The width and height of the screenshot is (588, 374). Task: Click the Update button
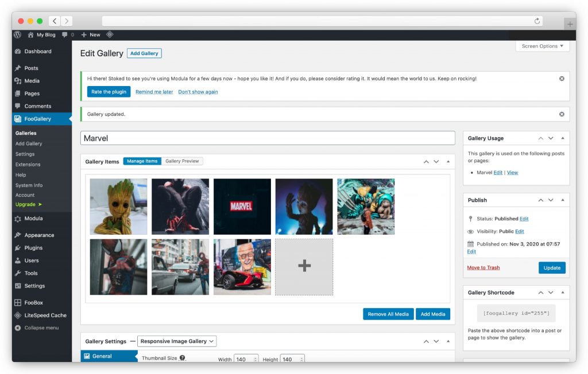(552, 267)
